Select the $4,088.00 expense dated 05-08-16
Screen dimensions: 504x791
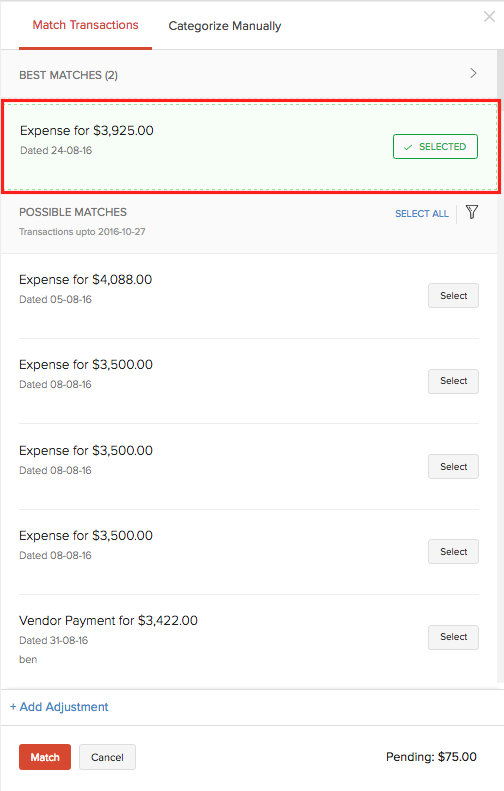coord(454,296)
